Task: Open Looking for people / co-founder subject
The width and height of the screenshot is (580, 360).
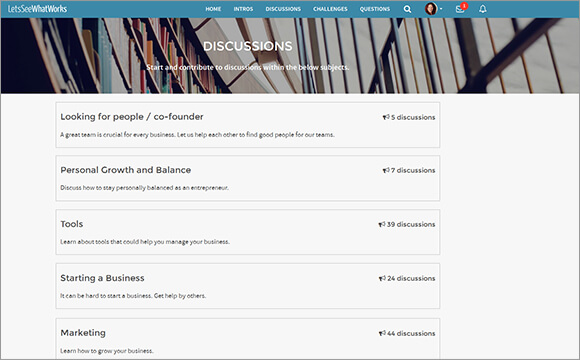Action: [x=132, y=117]
